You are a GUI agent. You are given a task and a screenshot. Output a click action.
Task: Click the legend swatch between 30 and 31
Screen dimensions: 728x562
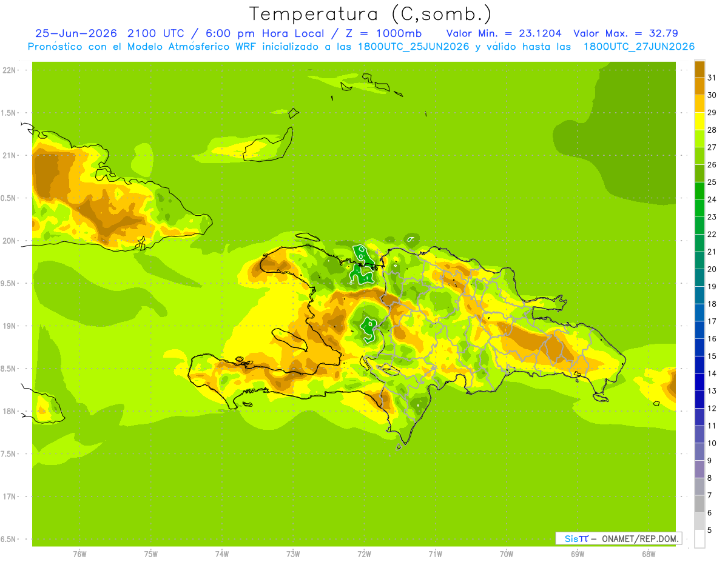(699, 86)
